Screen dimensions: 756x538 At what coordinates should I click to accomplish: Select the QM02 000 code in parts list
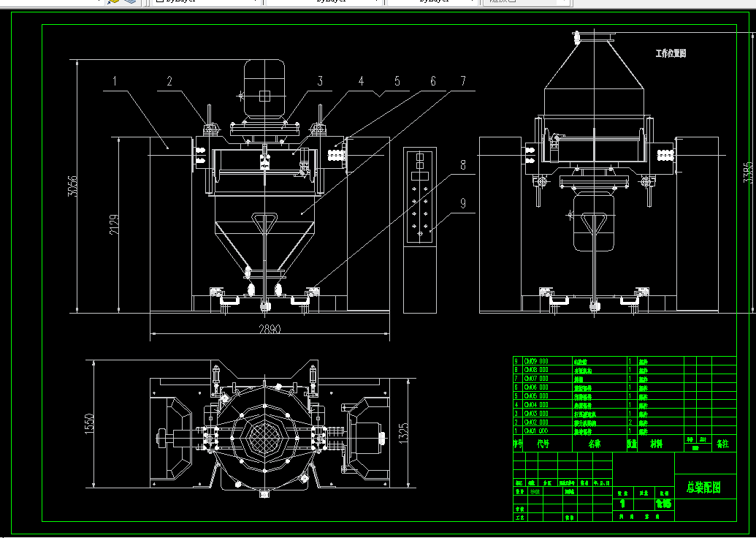(x=536, y=423)
